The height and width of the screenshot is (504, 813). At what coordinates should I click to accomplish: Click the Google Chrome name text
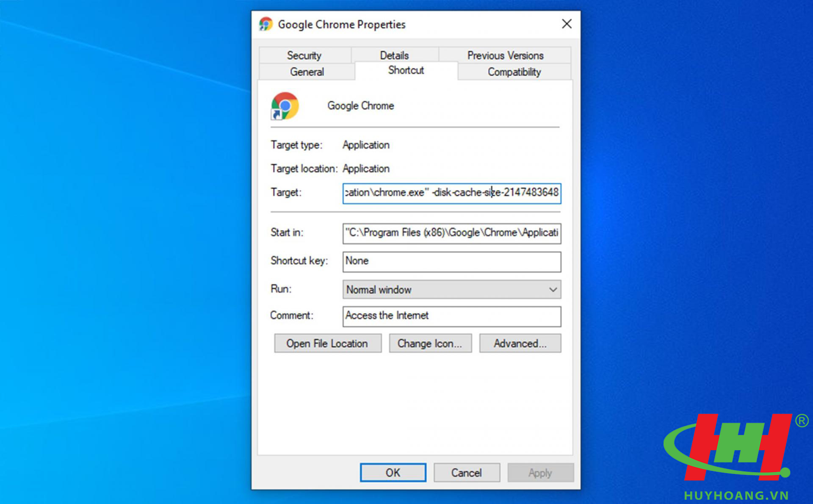click(361, 106)
